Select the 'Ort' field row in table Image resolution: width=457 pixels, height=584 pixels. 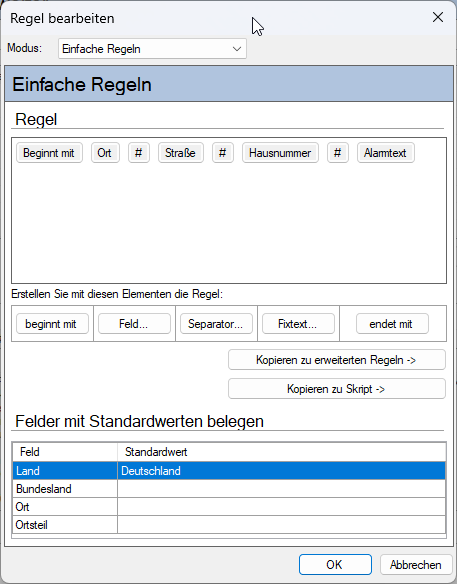(229, 507)
